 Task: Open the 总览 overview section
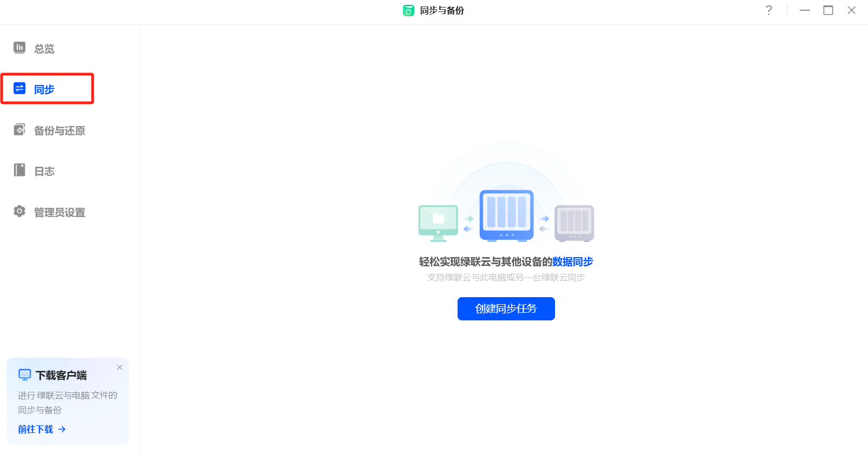tap(44, 49)
